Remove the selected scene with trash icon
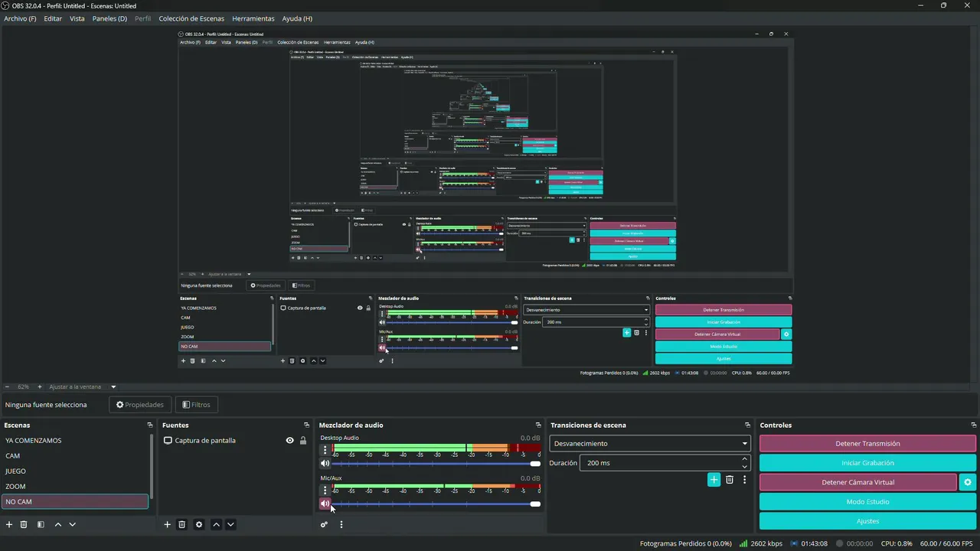980x551 pixels. pos(24,524)
